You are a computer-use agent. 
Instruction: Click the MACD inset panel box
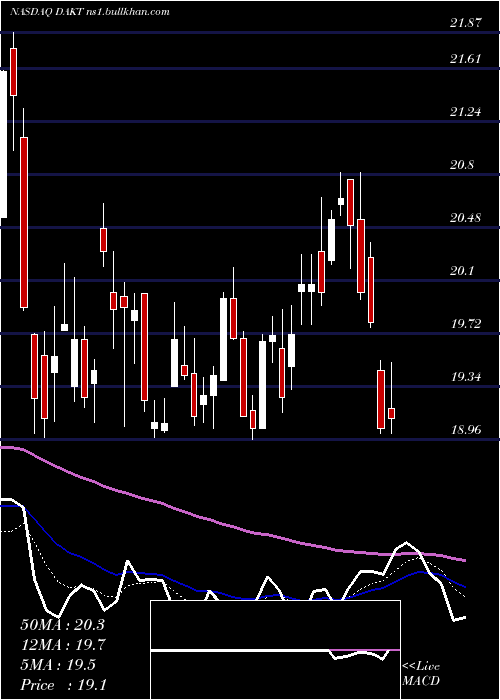point(275,650)
